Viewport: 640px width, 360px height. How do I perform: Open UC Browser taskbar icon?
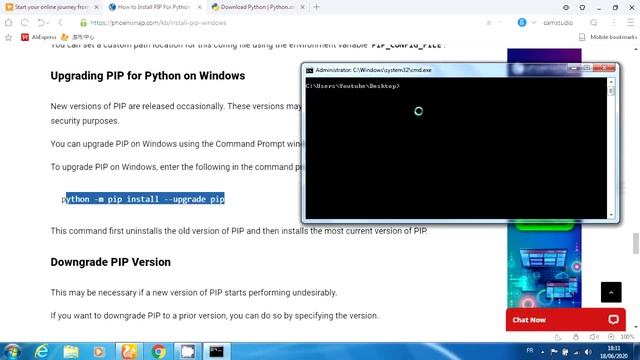coord(129,351)
